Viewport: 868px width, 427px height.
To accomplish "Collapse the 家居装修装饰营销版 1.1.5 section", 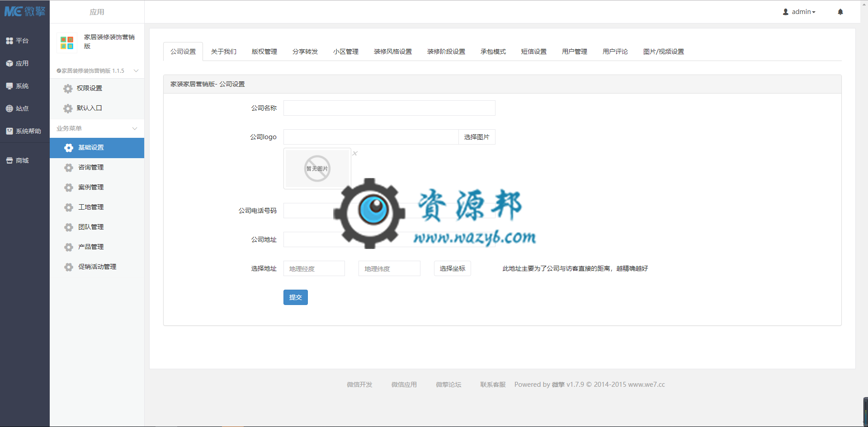I will tap(136, 71).
